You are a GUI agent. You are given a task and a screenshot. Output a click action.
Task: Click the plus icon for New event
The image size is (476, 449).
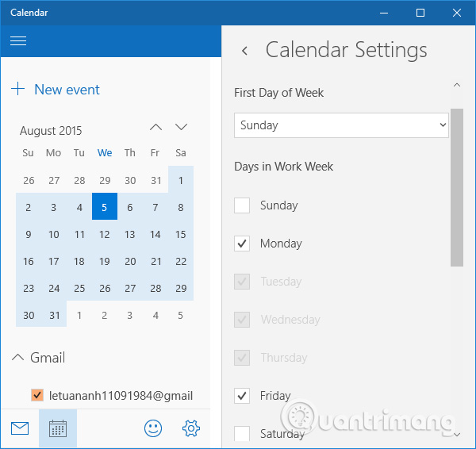coord(18,89)
